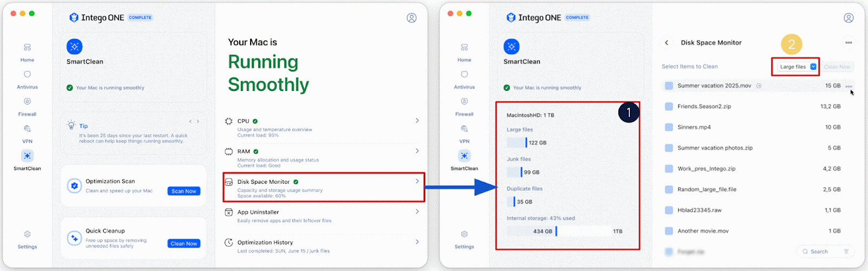The height and width of the screenshot is (271, 868).
Task: Expand the RAM row chevron
Action: (x=417, y=151)
